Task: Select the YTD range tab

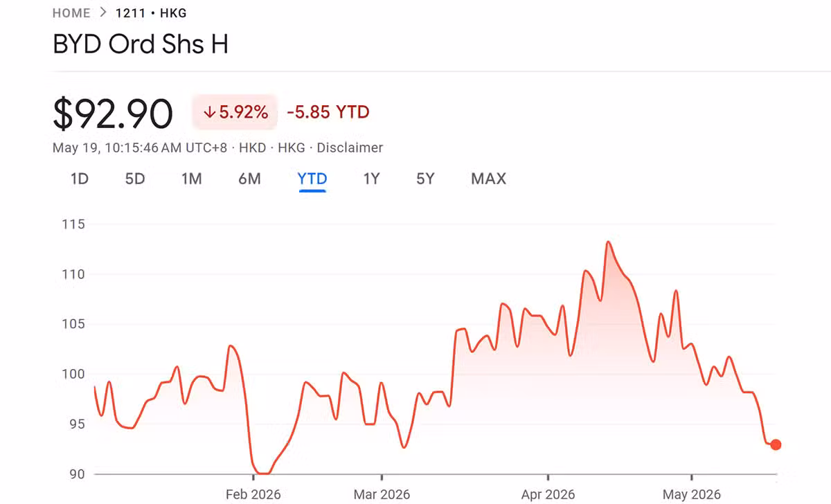Action: pyautogui.click(x=312, y=179)
